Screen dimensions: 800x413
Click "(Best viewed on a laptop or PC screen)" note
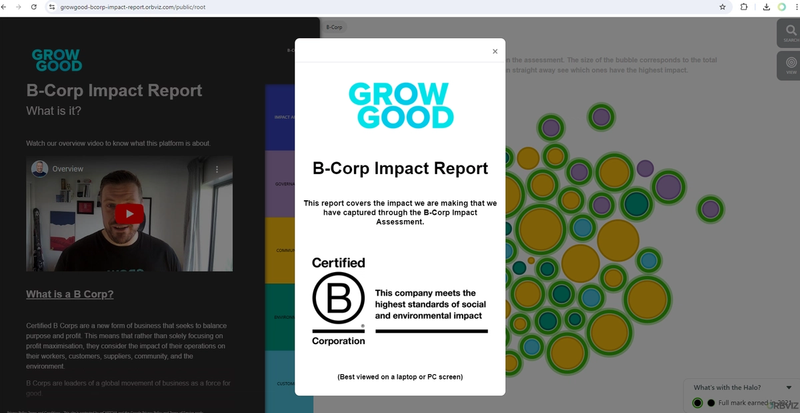pyautogui.click(x=400, y=377)
